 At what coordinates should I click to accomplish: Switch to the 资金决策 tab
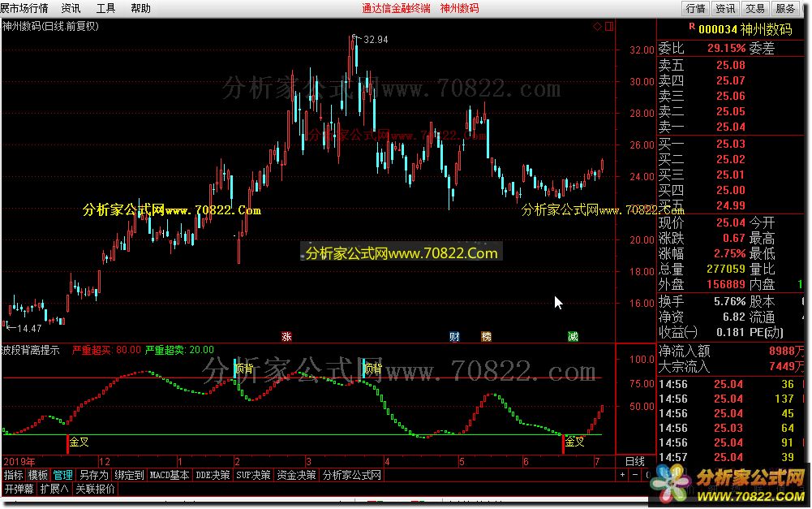[296, 475]
